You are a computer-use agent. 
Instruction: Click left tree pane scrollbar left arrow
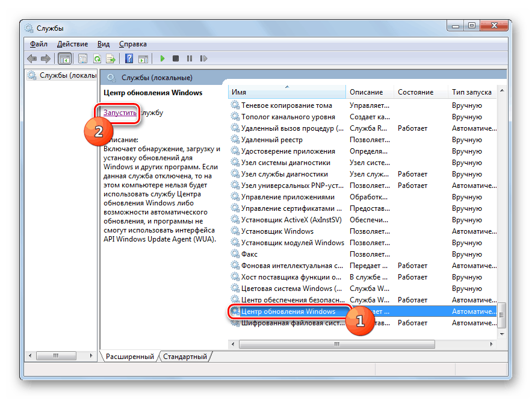[30, 355]
